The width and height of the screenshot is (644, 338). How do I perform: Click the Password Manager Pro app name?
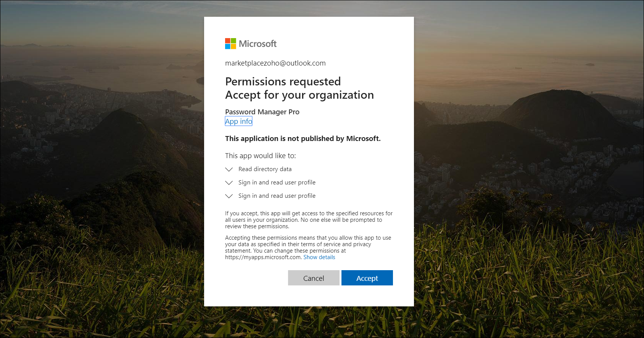(262, 112)
